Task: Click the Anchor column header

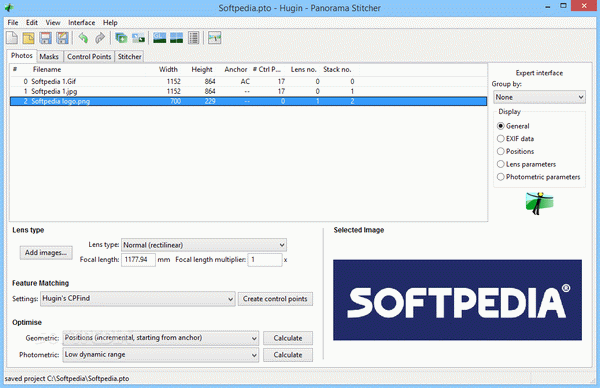Action: 236,70
